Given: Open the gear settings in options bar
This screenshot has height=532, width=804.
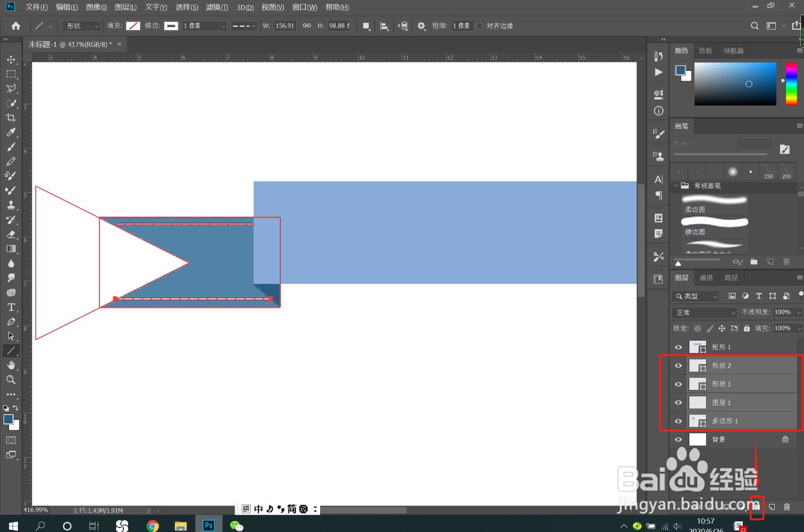Looking at the screenshot, I should (421, 26).
